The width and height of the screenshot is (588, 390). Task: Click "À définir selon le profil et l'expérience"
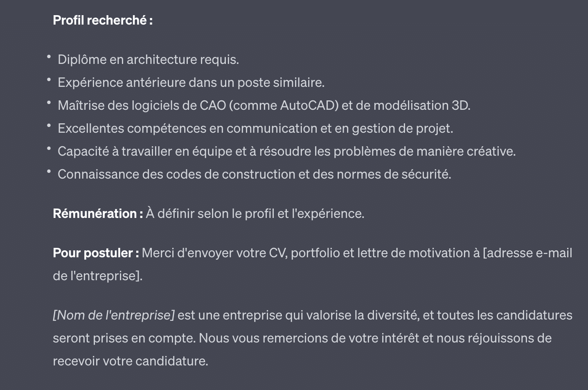[255, 214]
